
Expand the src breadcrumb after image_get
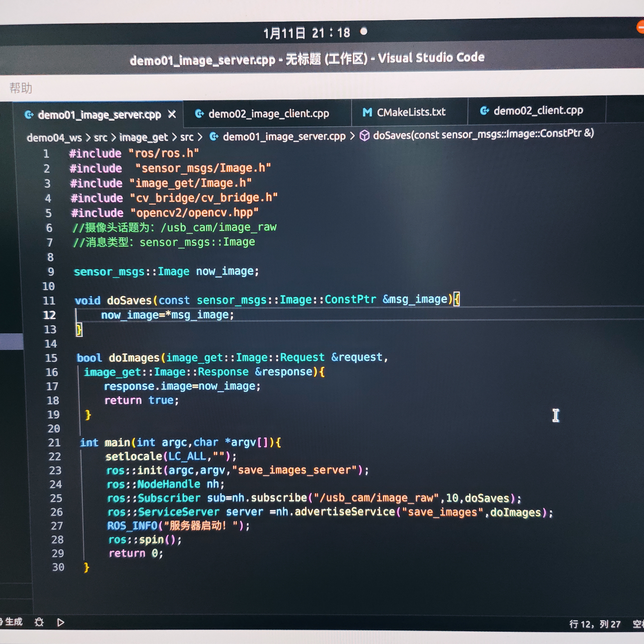click(187, 137)
